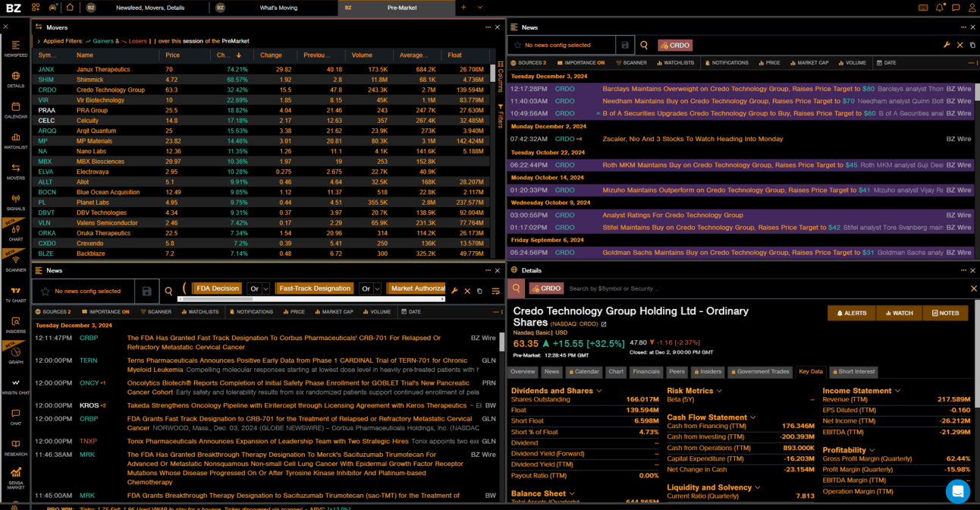980x510 pixels.
Task: Toggle IMPORTANCE ON in top News panel
Action: 580,63
